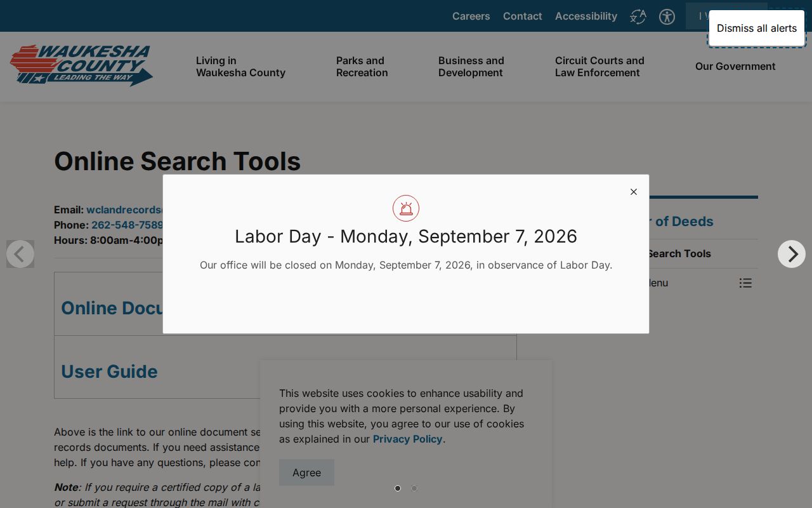Open Living in Waukesha County menu
The image size is (812, 508).
(240, 67)
